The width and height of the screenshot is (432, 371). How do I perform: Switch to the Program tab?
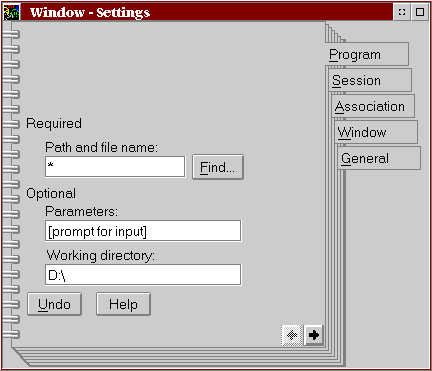tap(367, 54)
